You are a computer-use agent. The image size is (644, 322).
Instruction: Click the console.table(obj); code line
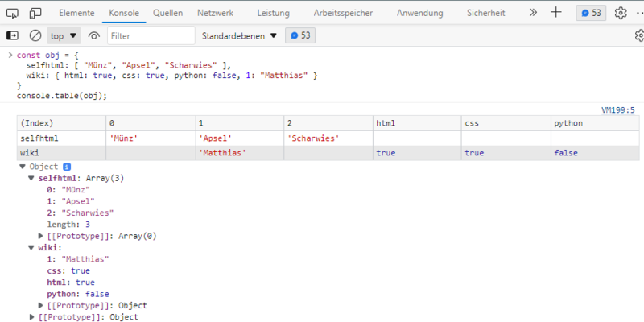click(62, 96)
